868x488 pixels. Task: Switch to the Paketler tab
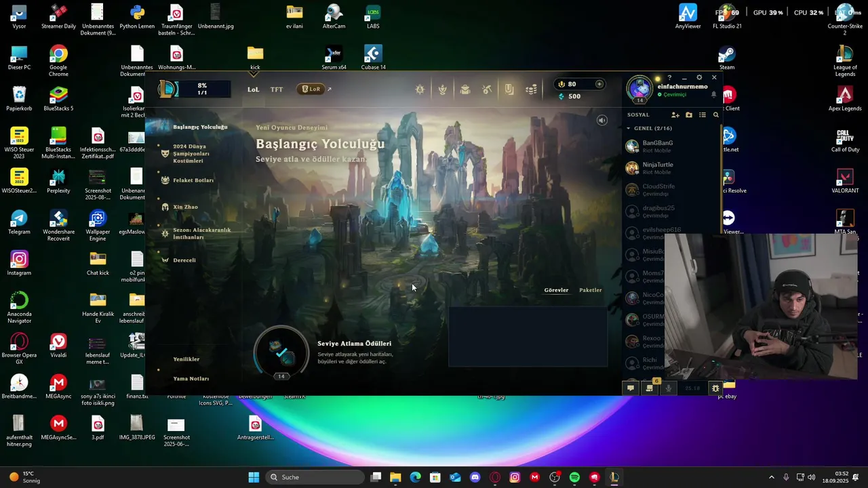click(591, 290)
